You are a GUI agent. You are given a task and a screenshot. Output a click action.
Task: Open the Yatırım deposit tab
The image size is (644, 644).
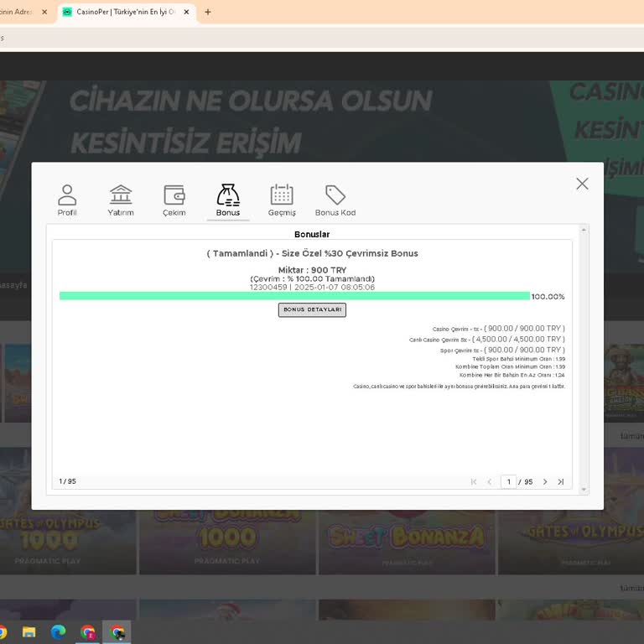pos(121,200)
